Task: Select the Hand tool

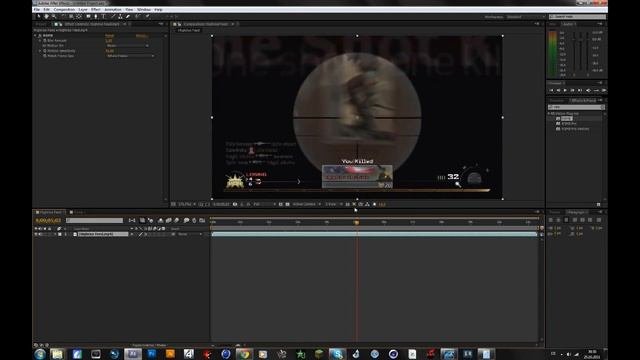Action: [x=46, y=17]
